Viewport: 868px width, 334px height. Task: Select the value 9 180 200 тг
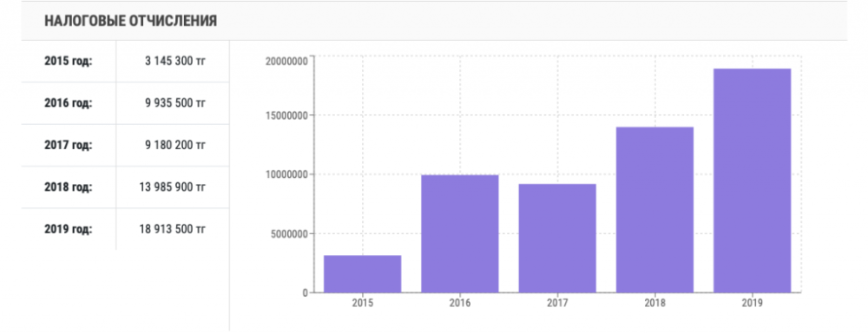(175, 145)
